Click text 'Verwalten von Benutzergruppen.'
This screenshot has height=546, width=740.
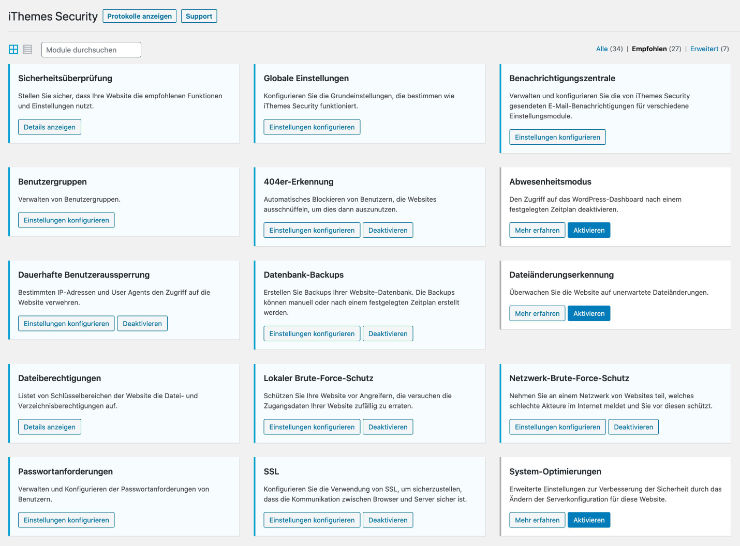click(x=69, y=200)
